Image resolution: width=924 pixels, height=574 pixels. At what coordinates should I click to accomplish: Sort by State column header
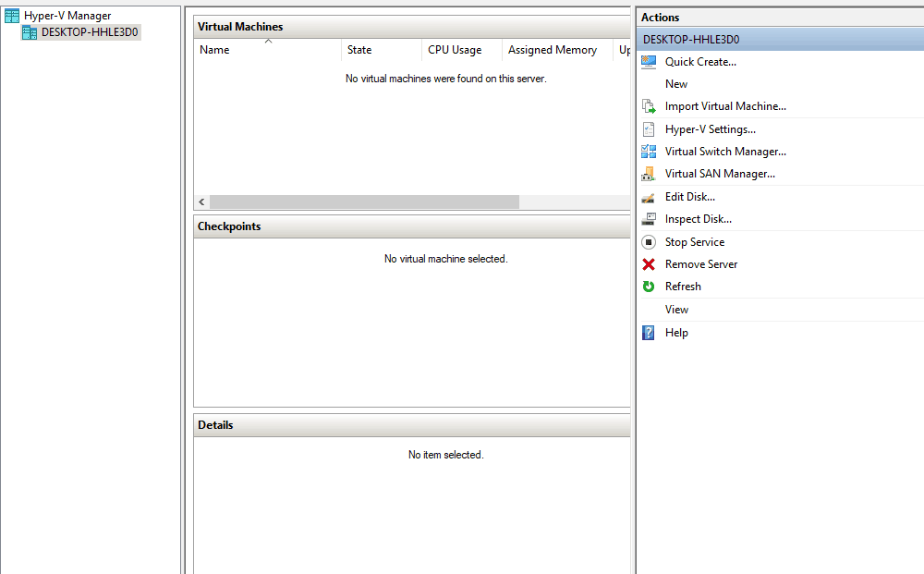tap(382, 50)
